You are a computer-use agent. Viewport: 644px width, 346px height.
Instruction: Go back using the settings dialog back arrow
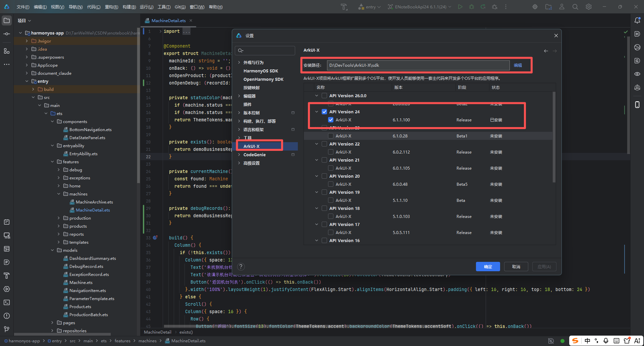(x=546, y=51)
